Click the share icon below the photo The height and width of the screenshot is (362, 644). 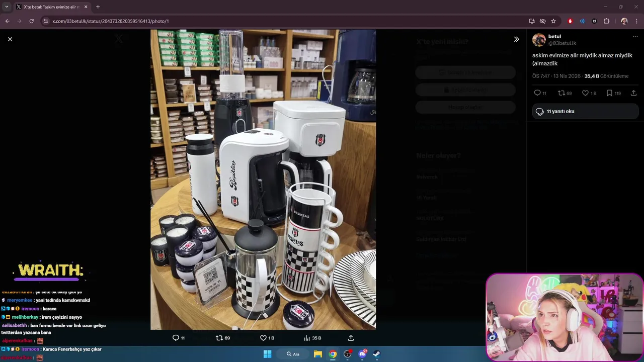click(351, 338)
